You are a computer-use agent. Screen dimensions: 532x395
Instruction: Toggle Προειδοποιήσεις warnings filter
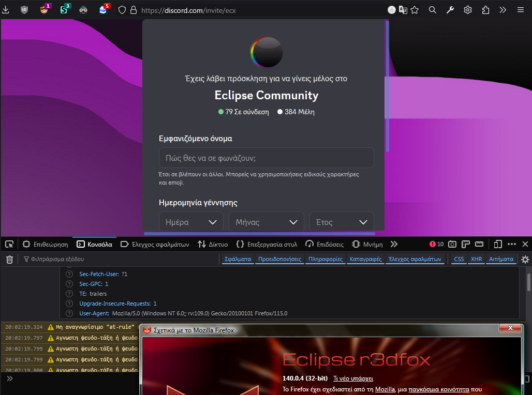tap(279, 259)
